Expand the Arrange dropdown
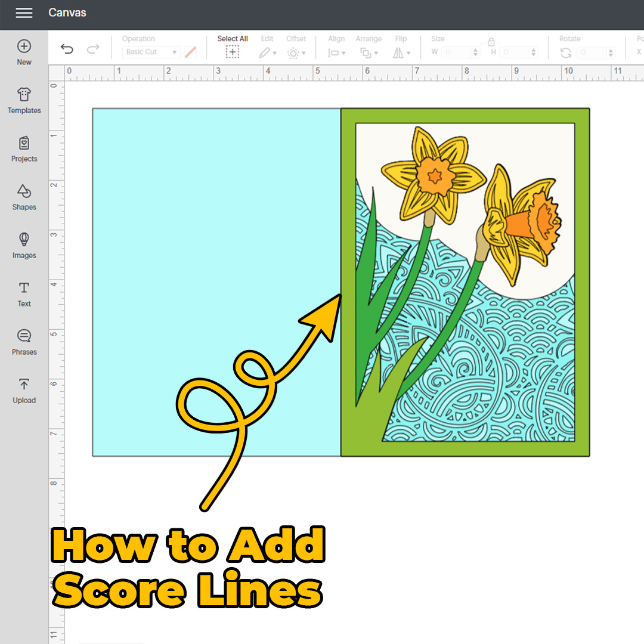Viewport: 644px width, 644px height. coord(368,52)
